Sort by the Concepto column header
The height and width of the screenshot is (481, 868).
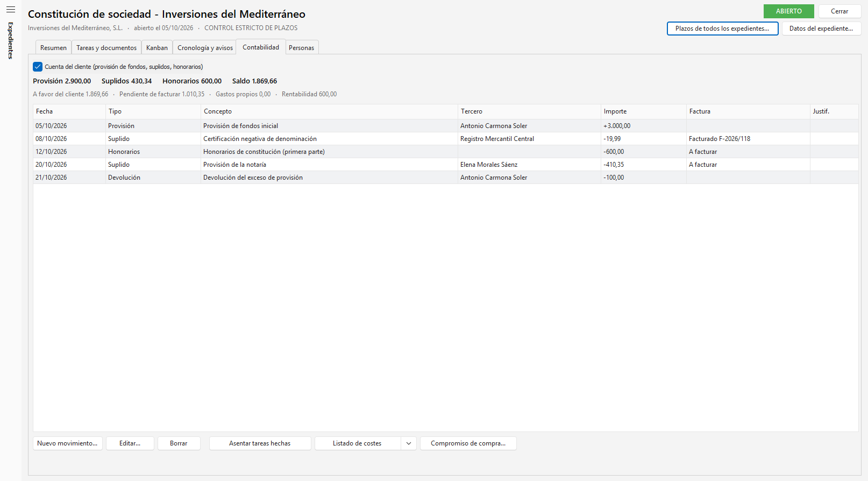[329, 111]
